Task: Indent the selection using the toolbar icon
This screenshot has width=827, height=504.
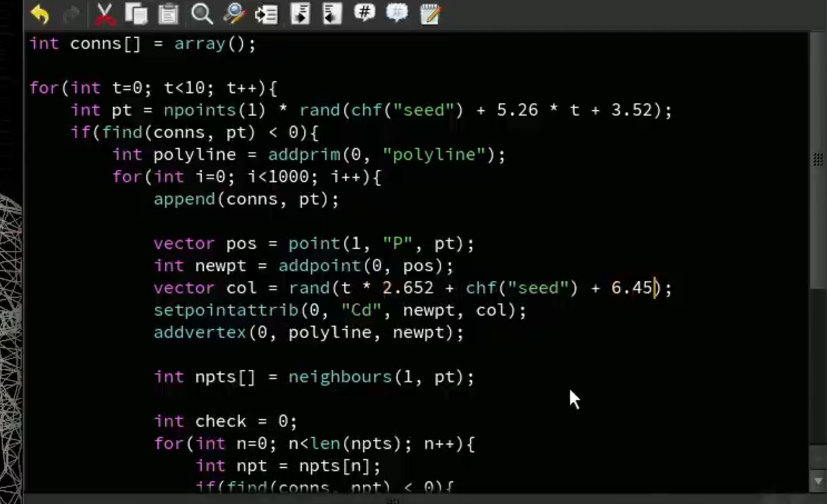Action: 300,14
